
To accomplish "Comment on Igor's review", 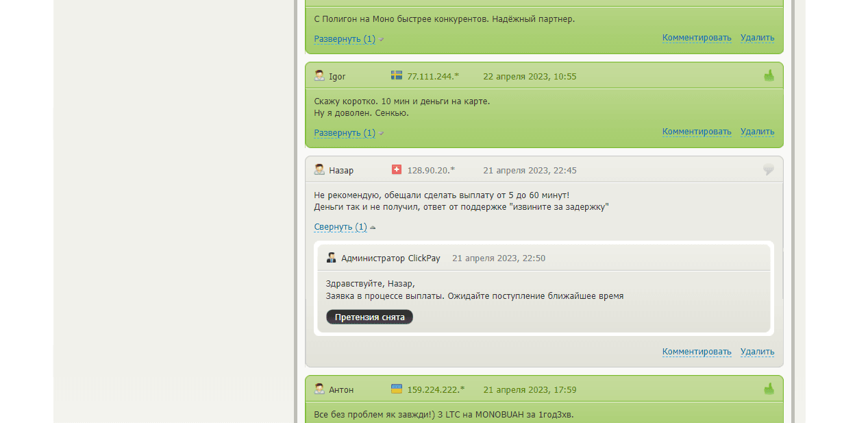I will (x=696, y=132).
